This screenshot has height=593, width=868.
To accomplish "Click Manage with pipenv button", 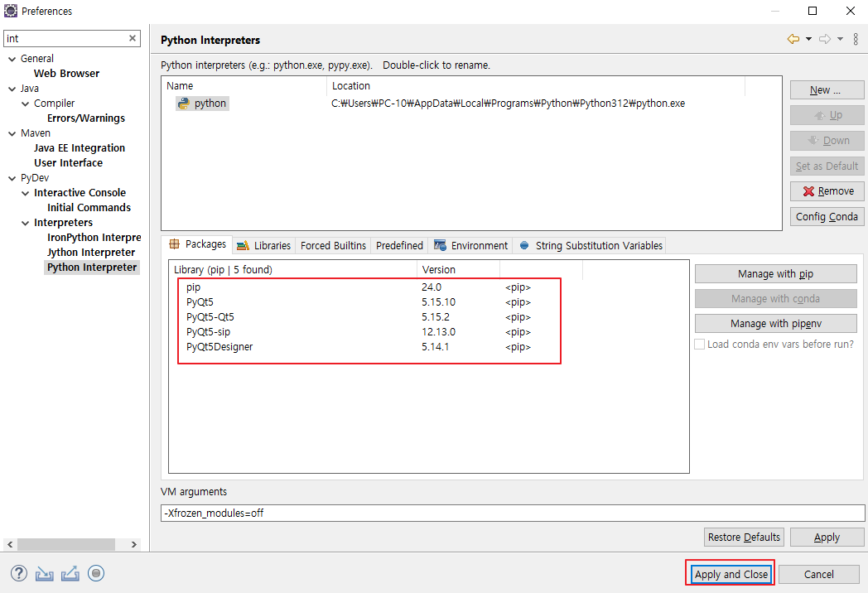I will [775, 323].
